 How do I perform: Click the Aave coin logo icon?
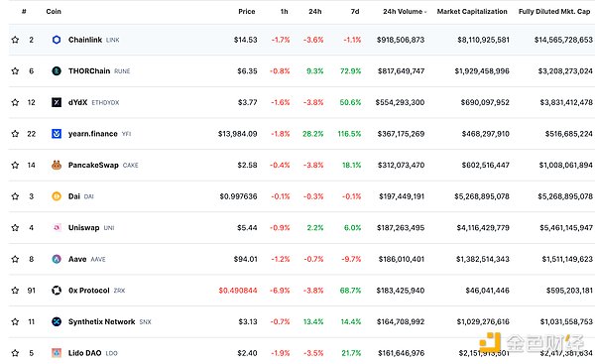click(x=57, y=259)
